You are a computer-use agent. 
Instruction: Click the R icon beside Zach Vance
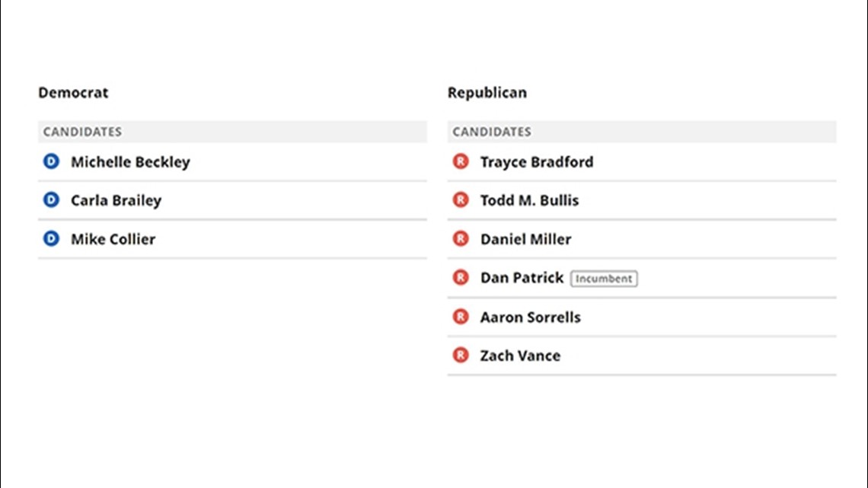pos(461,356)
